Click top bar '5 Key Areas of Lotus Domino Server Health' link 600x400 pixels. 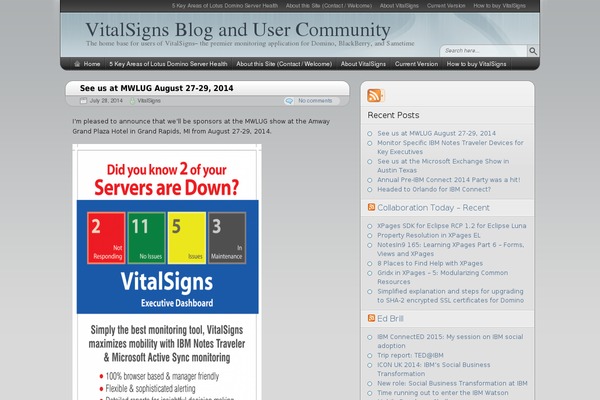tap(225, 6)
